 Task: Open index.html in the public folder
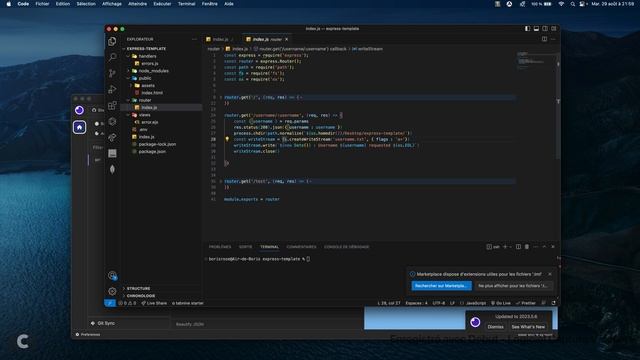click(152, 93)
